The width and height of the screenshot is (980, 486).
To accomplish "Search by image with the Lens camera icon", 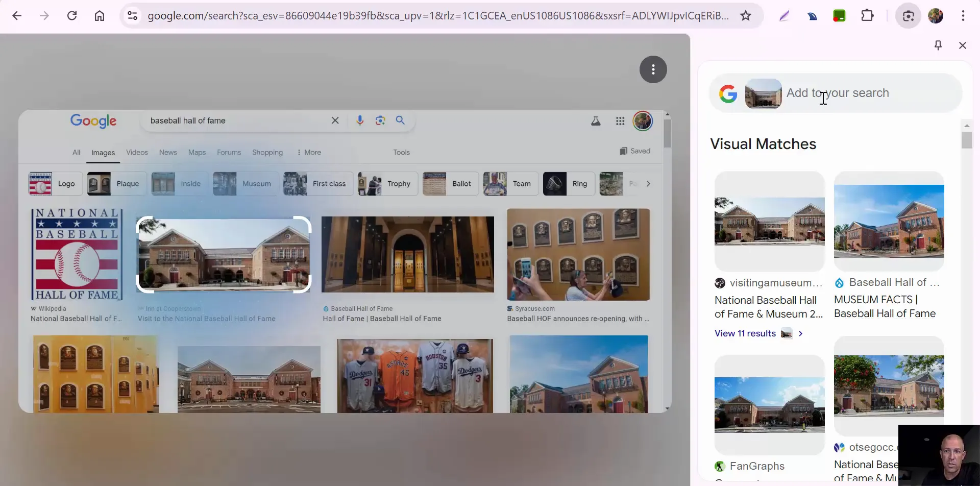I will tap(380, 120).
